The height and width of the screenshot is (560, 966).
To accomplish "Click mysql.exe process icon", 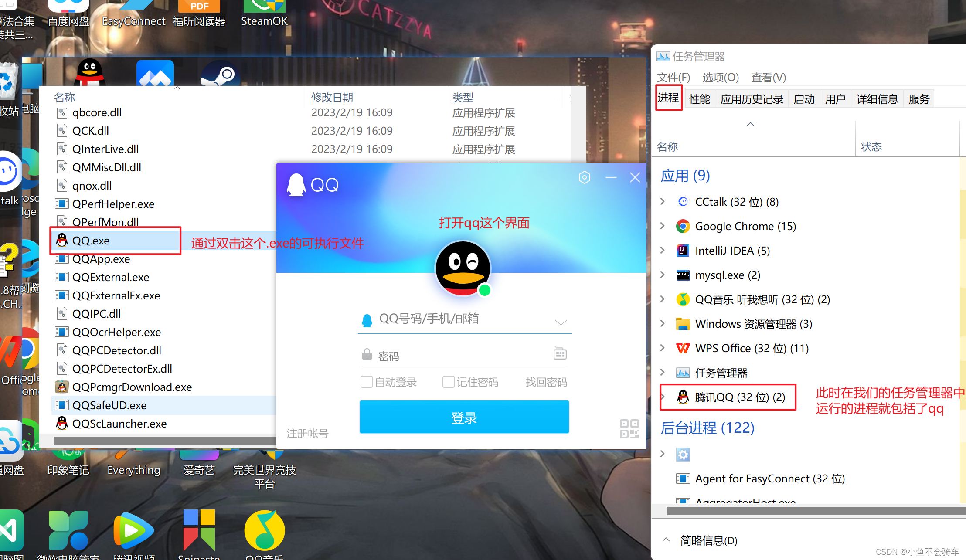I will pyautogui.click(x=683, y=275).
